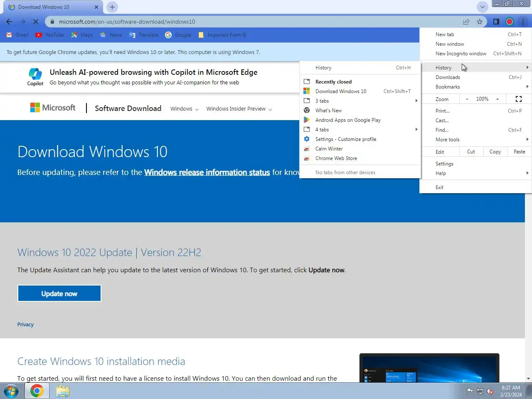This screenshot has width=532, height=399.
Task: Open the Chrome profile avatar
Action: (510, 22)
